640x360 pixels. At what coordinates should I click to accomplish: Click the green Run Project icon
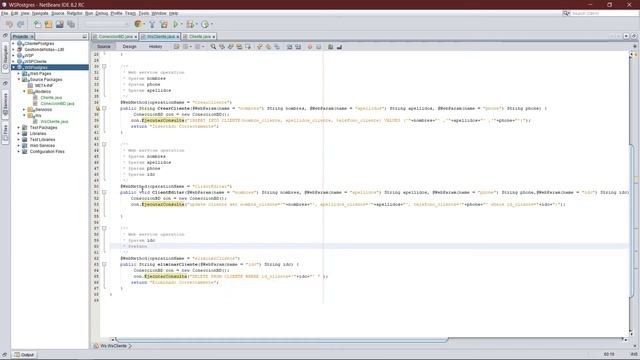tap(176, 24)
